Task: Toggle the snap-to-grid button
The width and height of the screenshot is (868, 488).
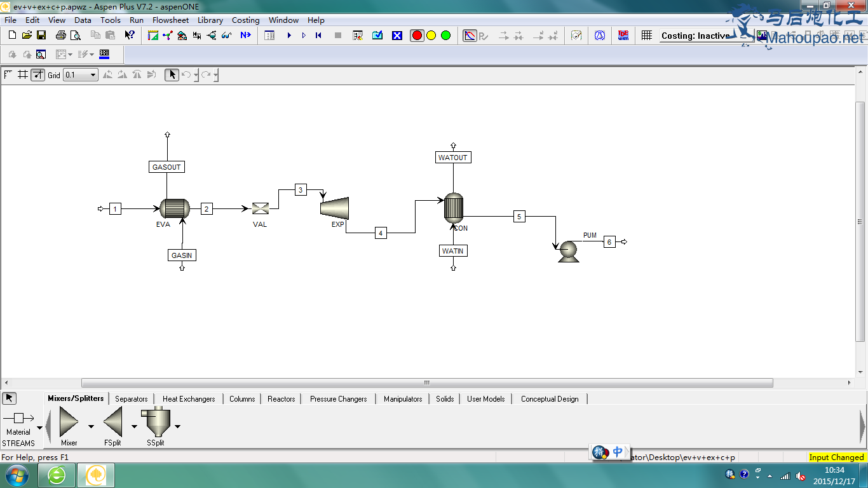Action: tap(38, 75)
